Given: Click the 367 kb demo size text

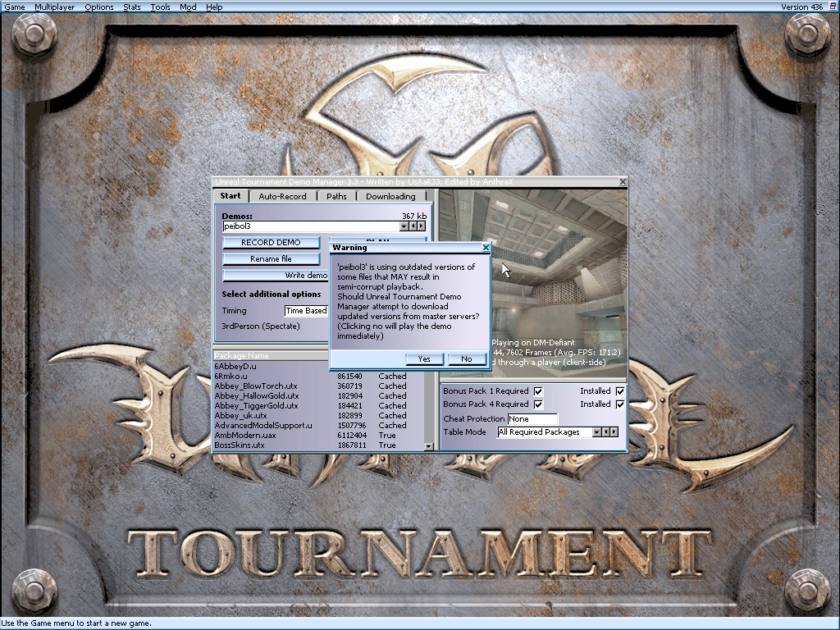Looking at the screenshot, I should [x=414, y=217].
